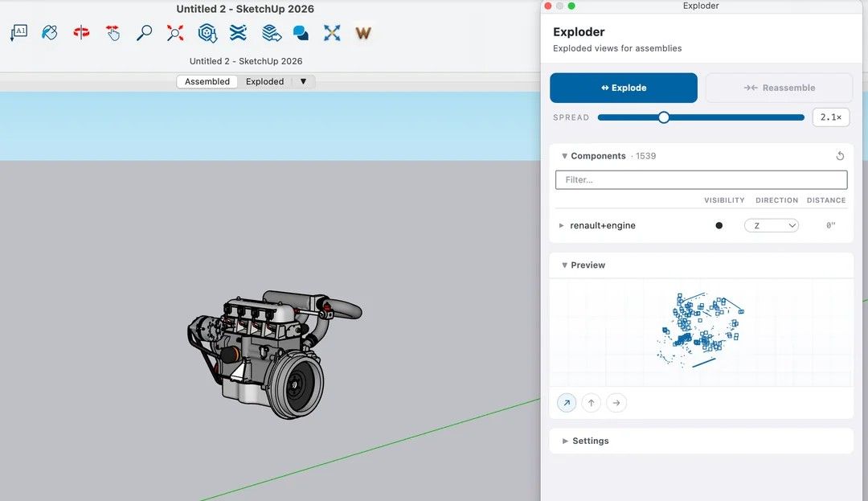Click the blue chat bubbles icon
Viewport: 868px width, 501px height.
tap(301, 33)
